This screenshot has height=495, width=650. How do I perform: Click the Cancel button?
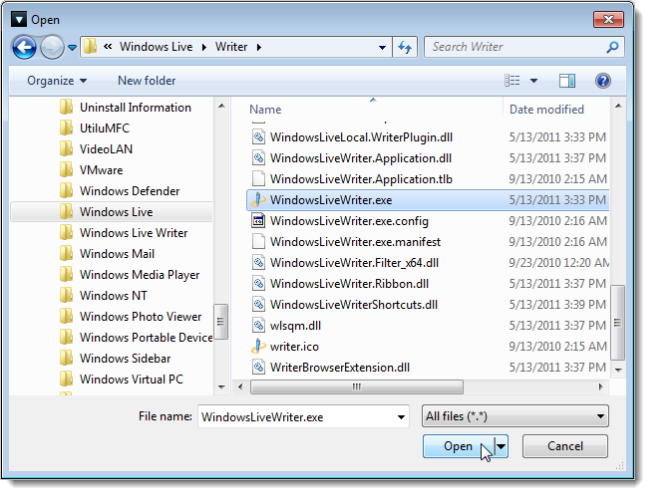coord(565,446)
